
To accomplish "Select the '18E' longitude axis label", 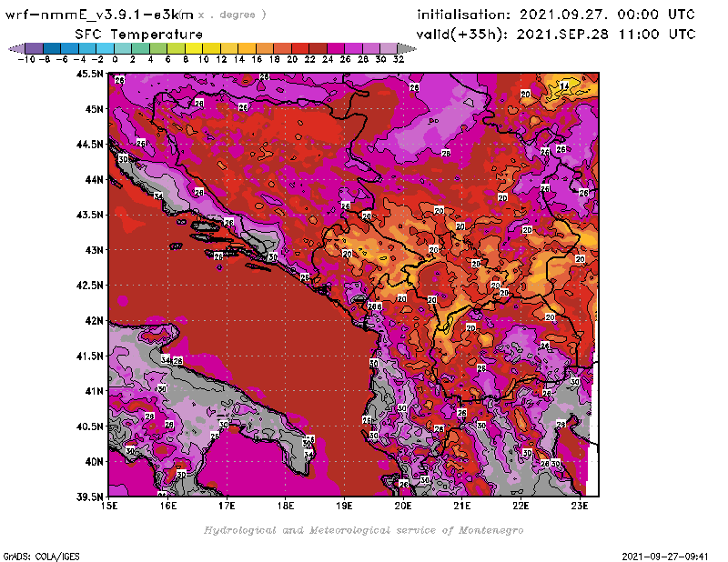I will coord(286,506).
